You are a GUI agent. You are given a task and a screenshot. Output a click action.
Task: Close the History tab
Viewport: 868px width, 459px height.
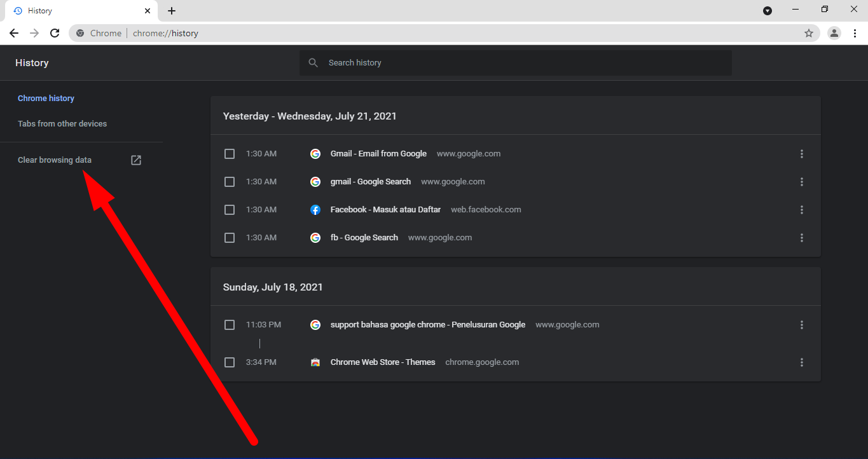point(148,11)
